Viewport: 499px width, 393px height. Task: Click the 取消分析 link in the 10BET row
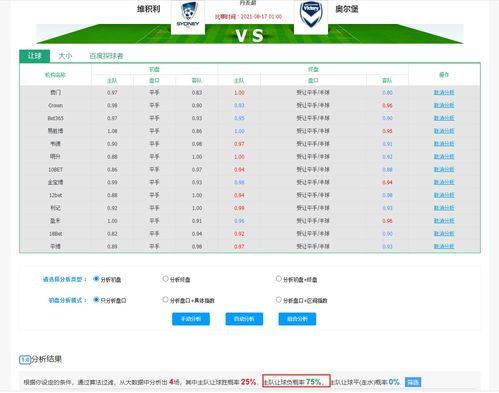coord(444,169)
